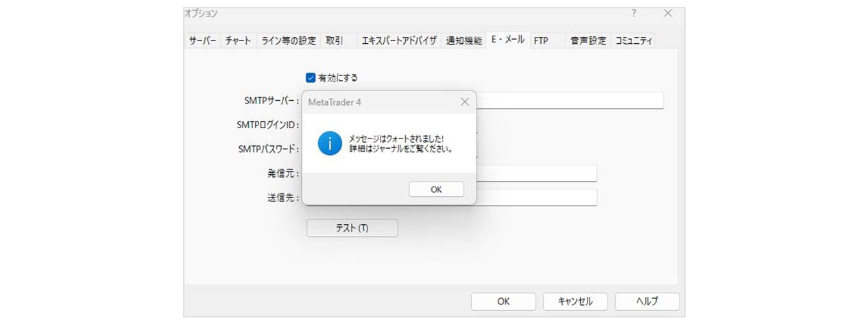Confirm options with the bottom OK button

pyautogui.click(x=503, y=301)
